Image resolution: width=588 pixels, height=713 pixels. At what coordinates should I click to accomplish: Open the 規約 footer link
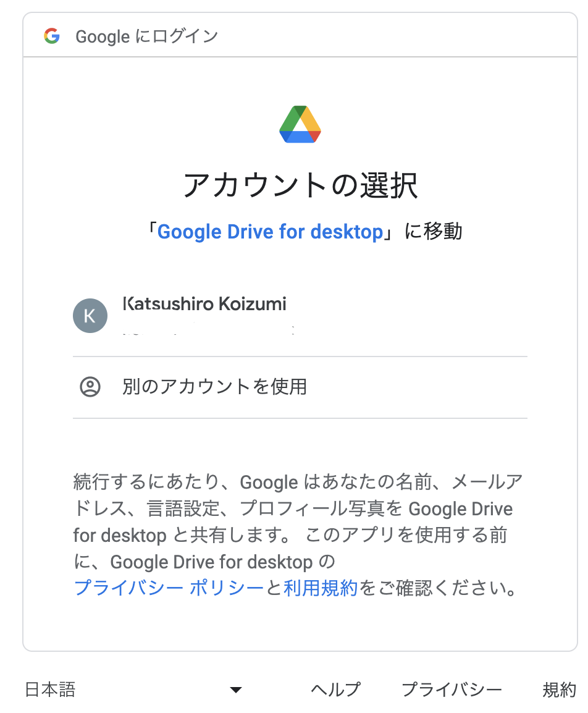(560, 690)
